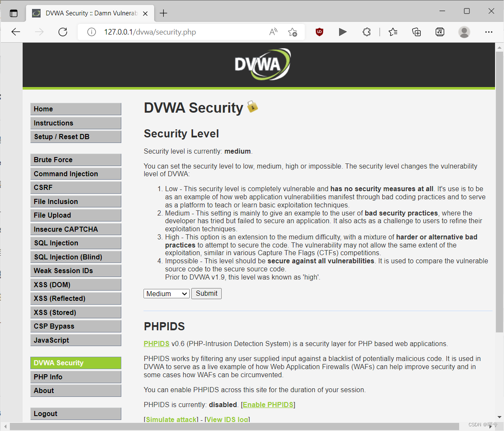Select the highlighted DVWA Security menu item
Viewport: 504px width, 431px height.
click(76, 363)
